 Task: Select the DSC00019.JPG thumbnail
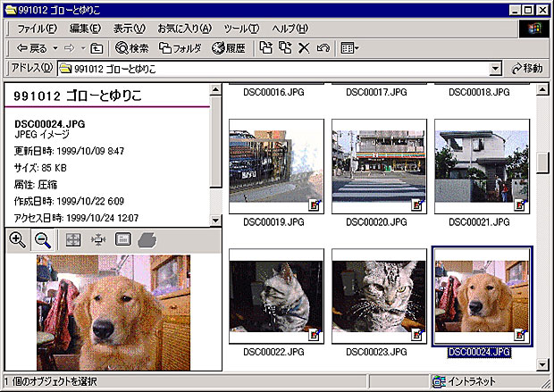[x=276, y=166]
